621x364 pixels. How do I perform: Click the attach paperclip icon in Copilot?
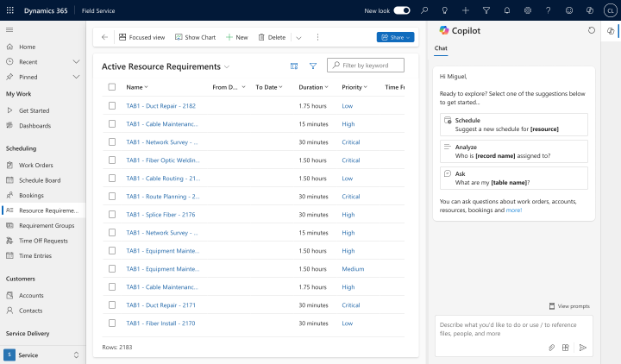point(551,348)
